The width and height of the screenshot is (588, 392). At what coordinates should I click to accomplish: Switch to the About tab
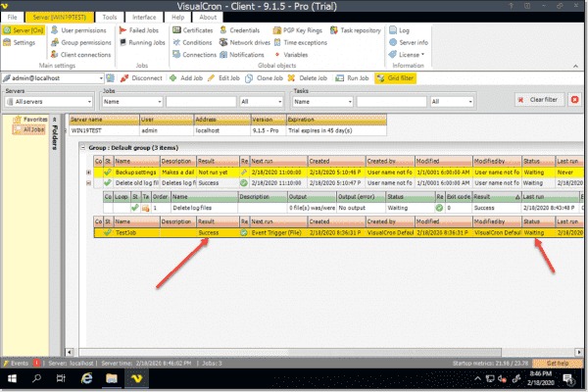pyautogui.click(x=208, y=18)
